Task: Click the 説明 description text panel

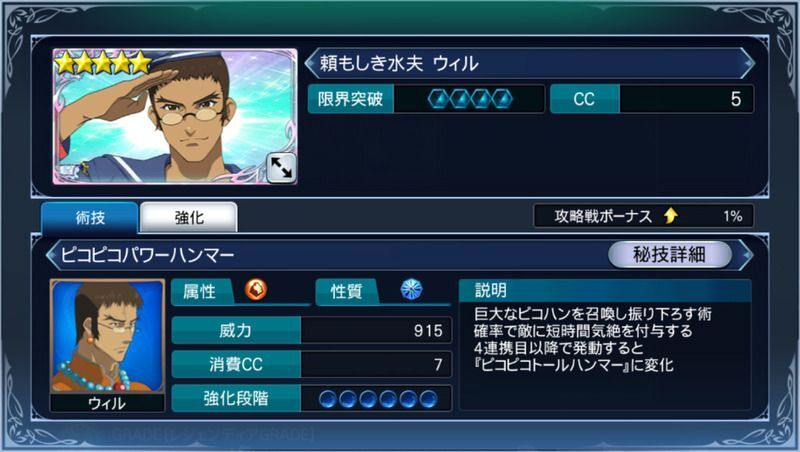Action: click(605, 344)
